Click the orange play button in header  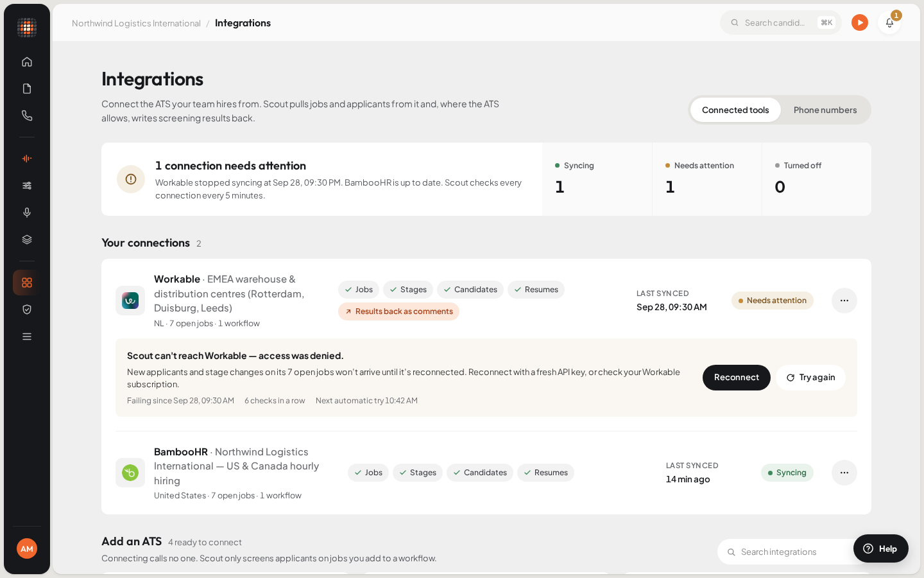tap(860, 22)
